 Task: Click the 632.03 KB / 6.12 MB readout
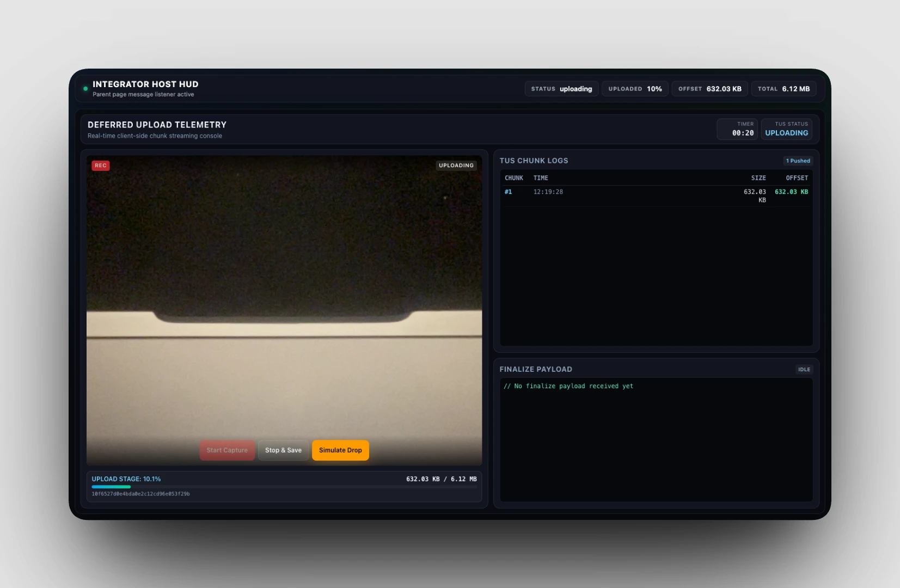click(442, 479)
